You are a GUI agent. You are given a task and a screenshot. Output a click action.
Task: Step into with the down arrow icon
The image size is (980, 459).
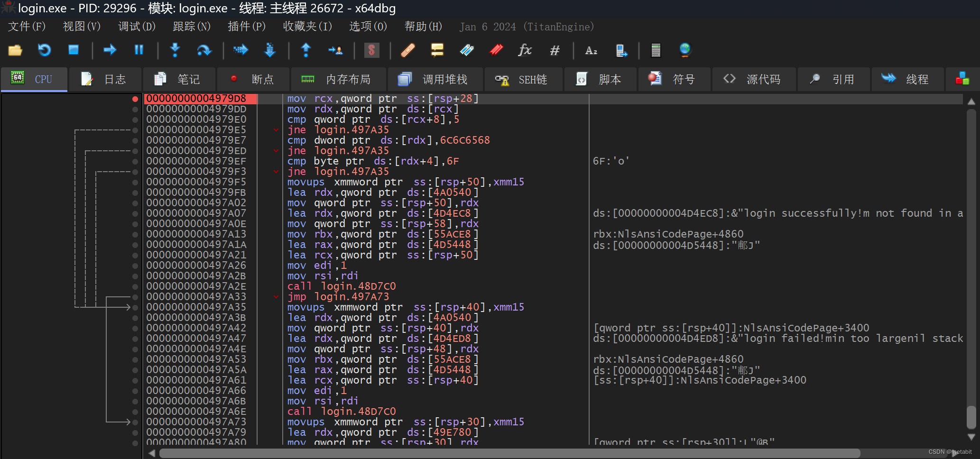click(175, 50)
